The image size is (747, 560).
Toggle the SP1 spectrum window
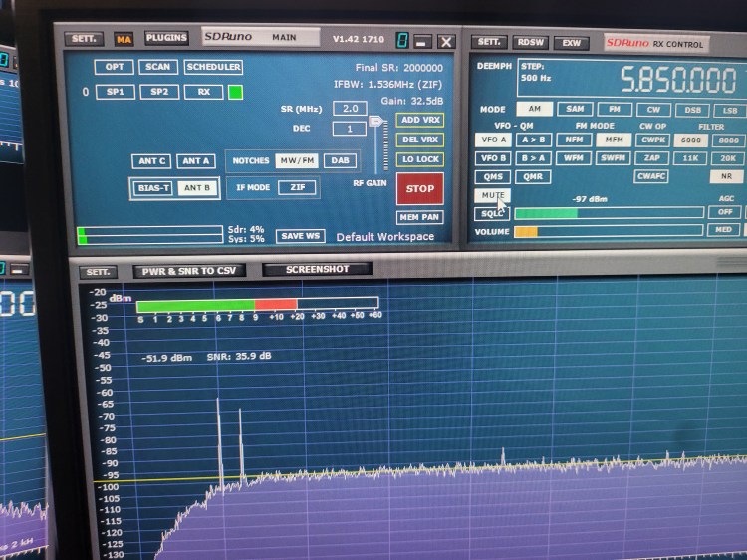point(116,92)
